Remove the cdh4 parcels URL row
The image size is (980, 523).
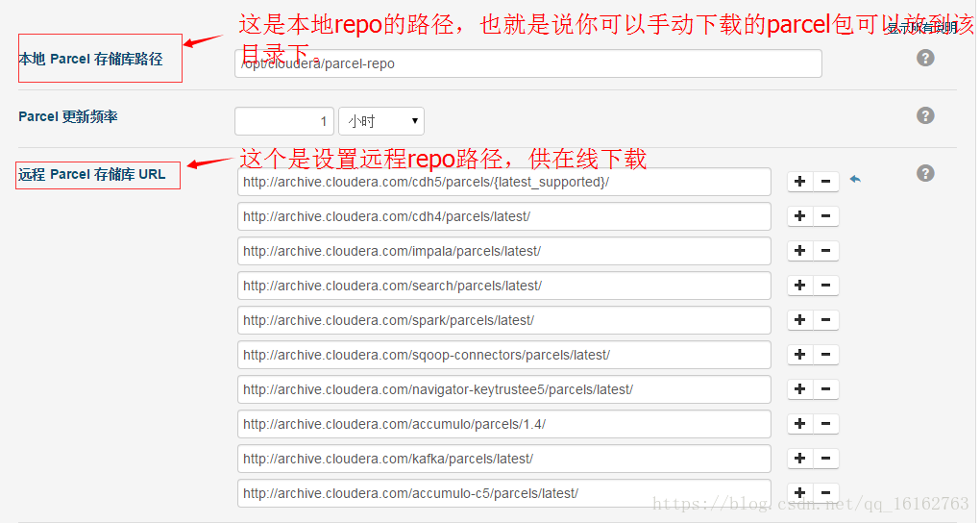coord(825,216)
